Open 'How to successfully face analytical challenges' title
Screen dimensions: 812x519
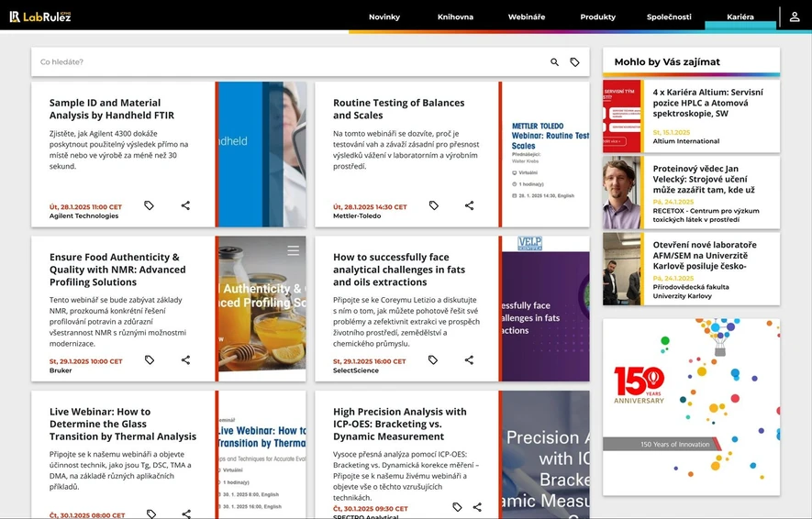pos(399,270)
